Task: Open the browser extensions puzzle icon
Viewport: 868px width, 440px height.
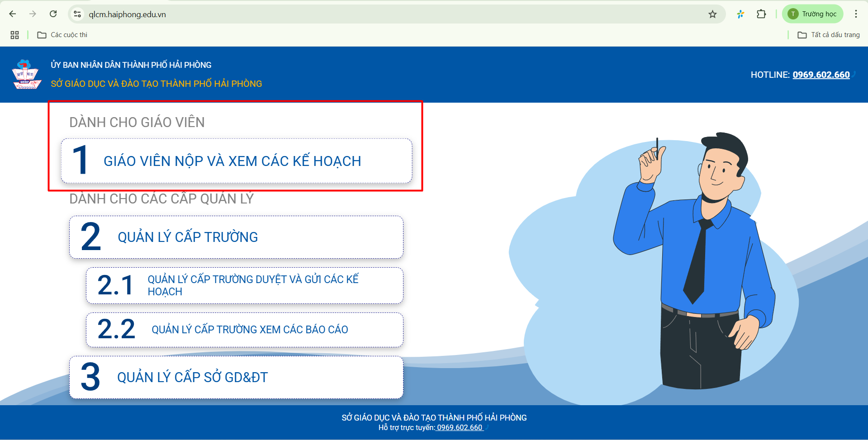Action: point(761,14)
